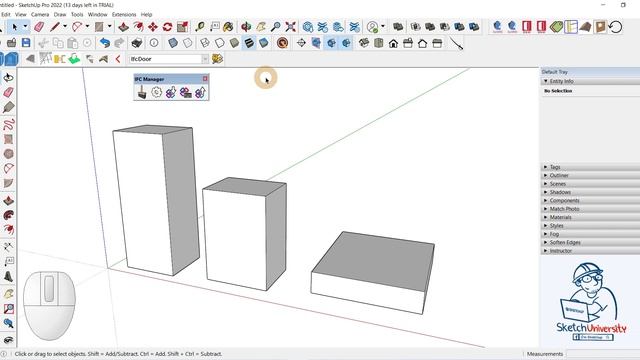
Task: Select the Zoom magnifier tool in the top toolbar
Action: point(276,27)
